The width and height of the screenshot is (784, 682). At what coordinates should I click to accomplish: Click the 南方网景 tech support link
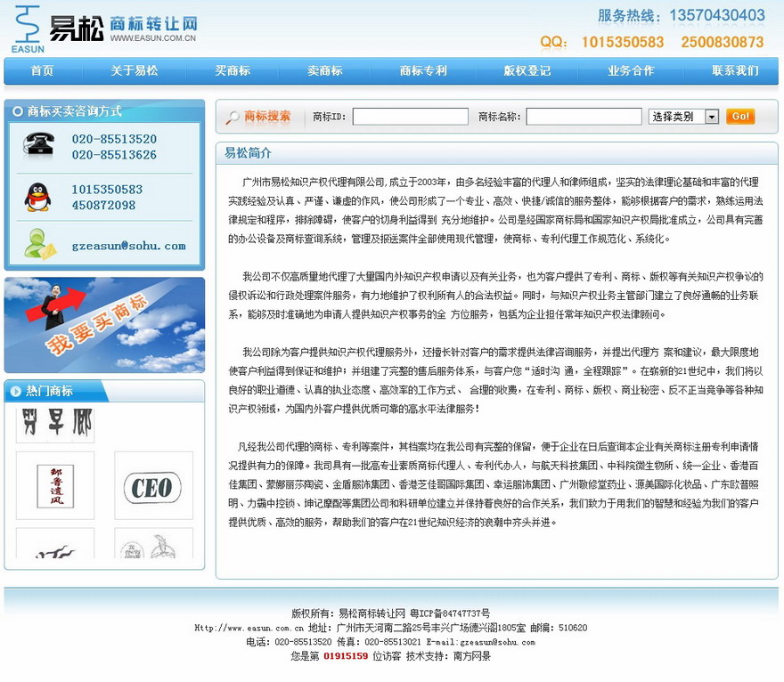point(472,656)
